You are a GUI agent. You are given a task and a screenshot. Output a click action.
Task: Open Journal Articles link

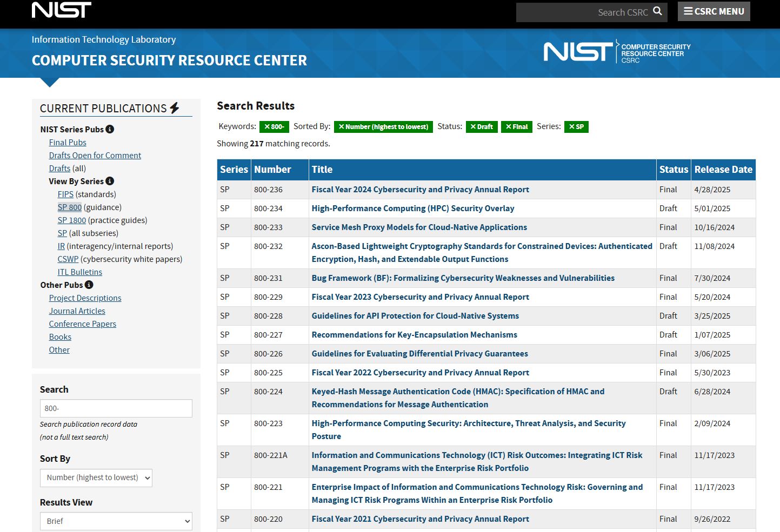point(77,311)
